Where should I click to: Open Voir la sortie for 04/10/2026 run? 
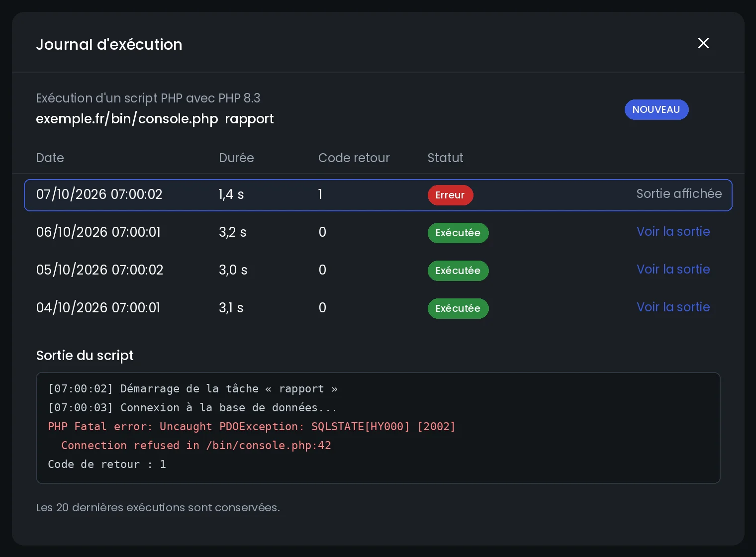(x=673, y=307)
